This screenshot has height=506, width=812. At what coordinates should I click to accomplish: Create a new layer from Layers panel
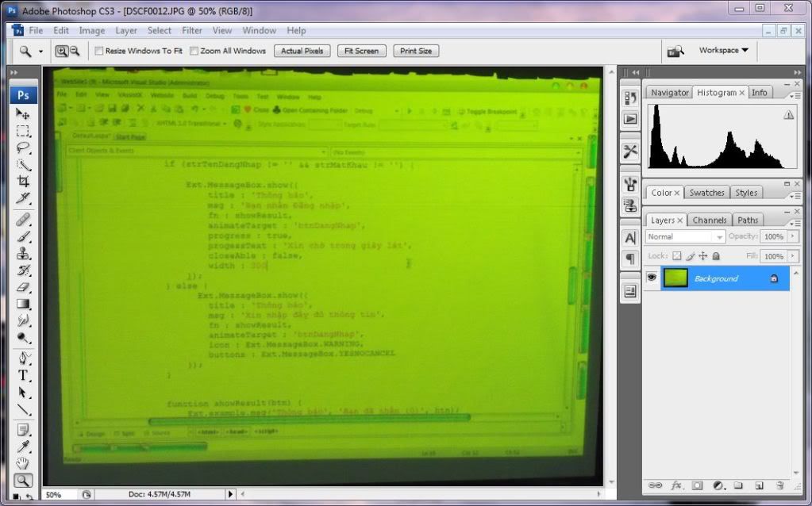pyautogui.click(x=758, y=485)
